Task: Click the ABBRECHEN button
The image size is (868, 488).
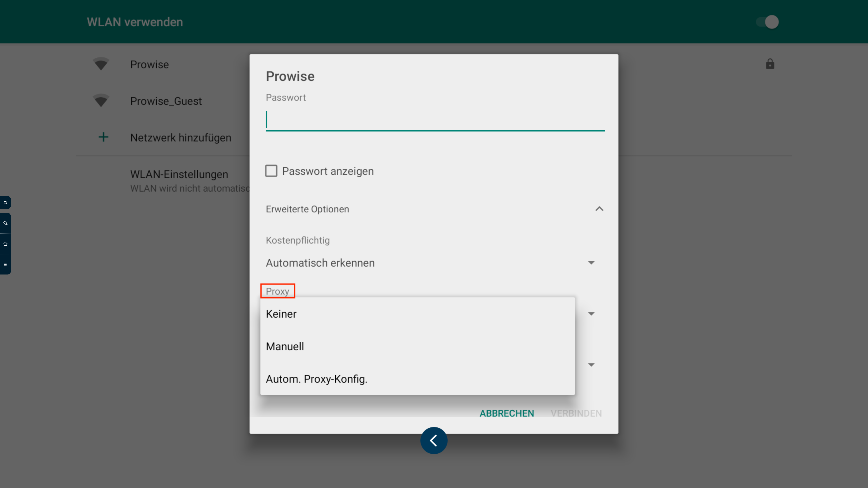Action: (x=507, y=413)
